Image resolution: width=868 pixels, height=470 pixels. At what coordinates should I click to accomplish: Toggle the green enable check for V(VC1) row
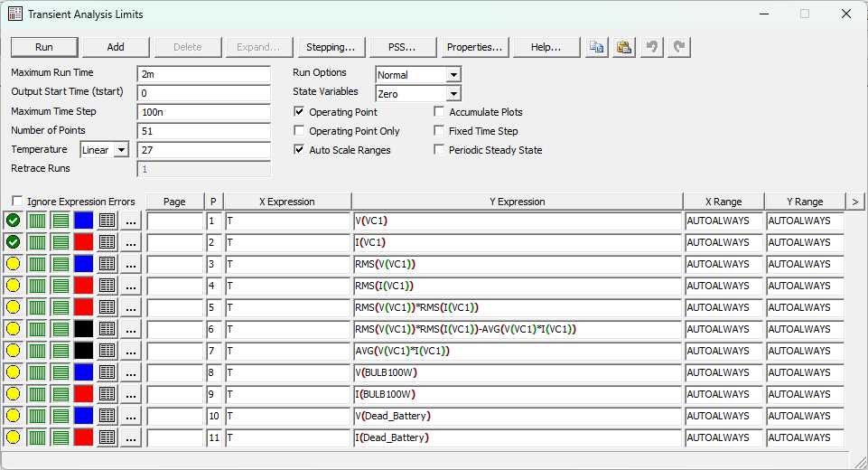click(14, 221)
